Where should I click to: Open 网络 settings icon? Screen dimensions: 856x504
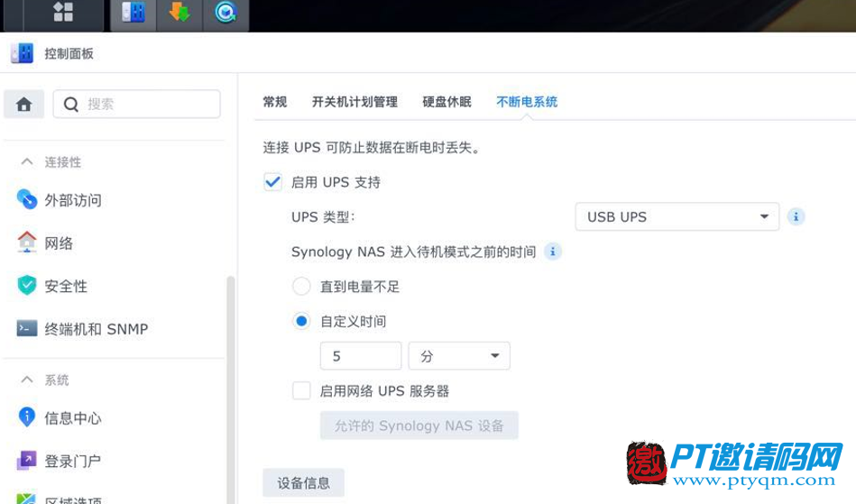pyautogui.click(x=27, y=243)
